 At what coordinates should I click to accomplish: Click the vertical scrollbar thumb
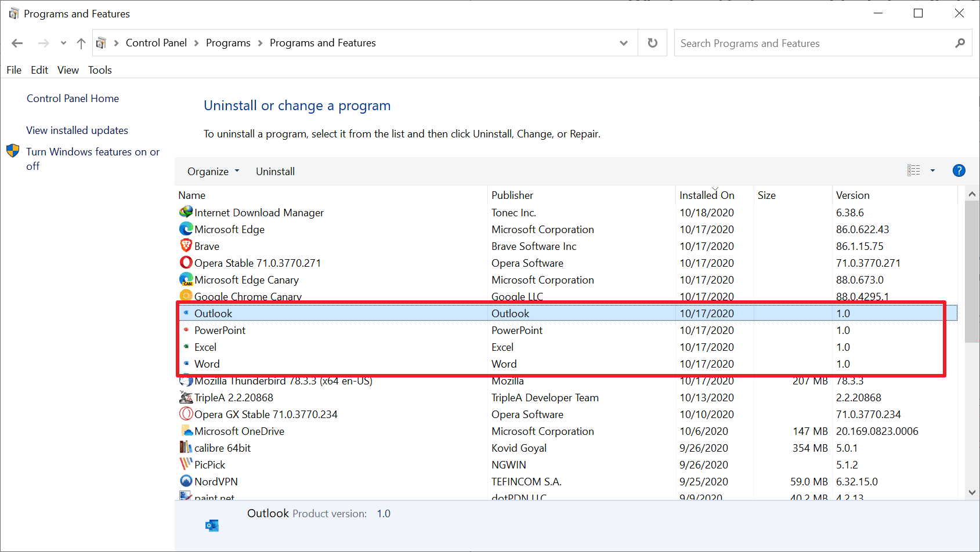[972, 272]
